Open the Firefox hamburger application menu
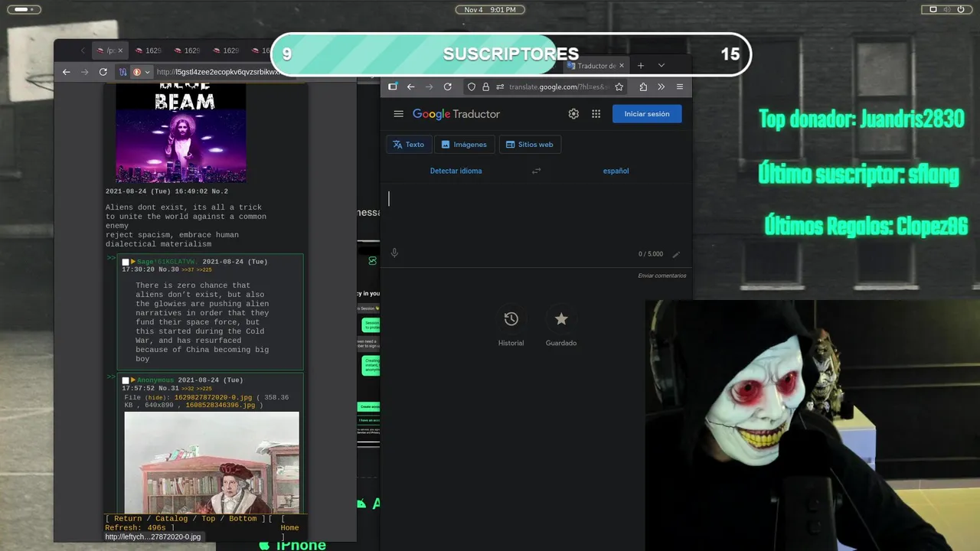This screenshot has height=551, width=980. coord(680,86)
